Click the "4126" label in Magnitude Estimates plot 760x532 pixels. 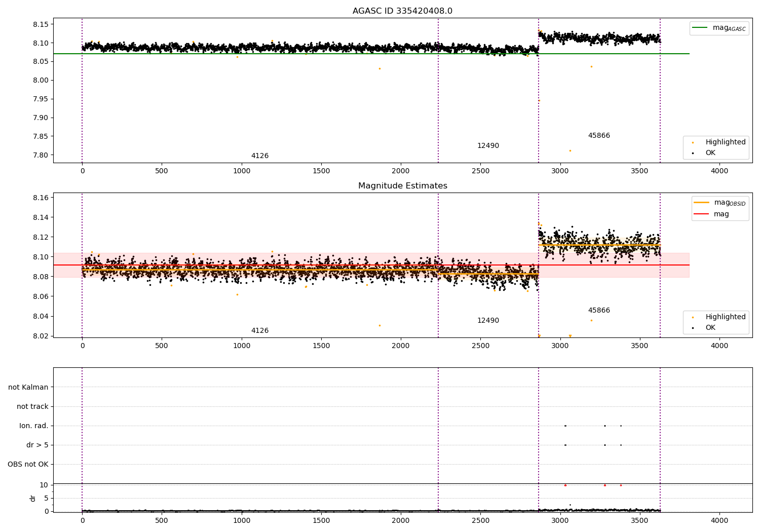coord(260,331)
